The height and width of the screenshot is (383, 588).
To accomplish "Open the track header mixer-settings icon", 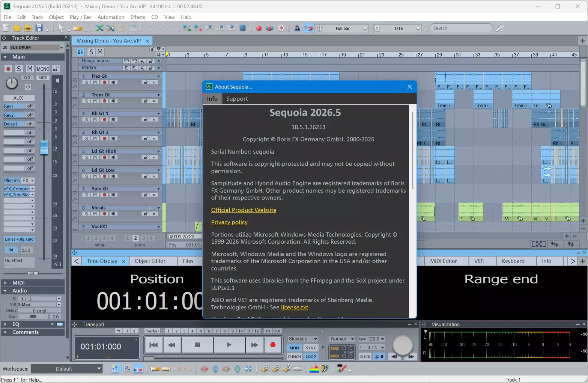I will 80,52.
